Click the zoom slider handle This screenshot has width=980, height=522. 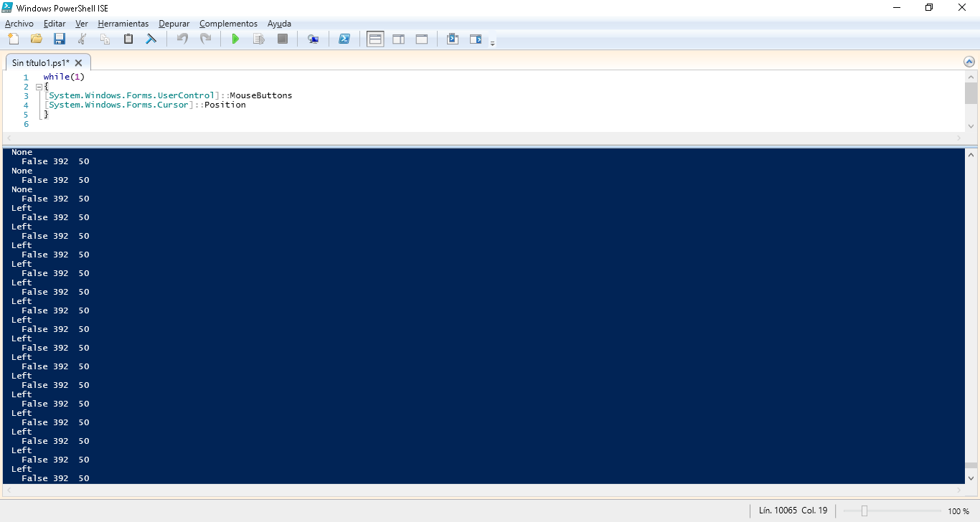864,511
